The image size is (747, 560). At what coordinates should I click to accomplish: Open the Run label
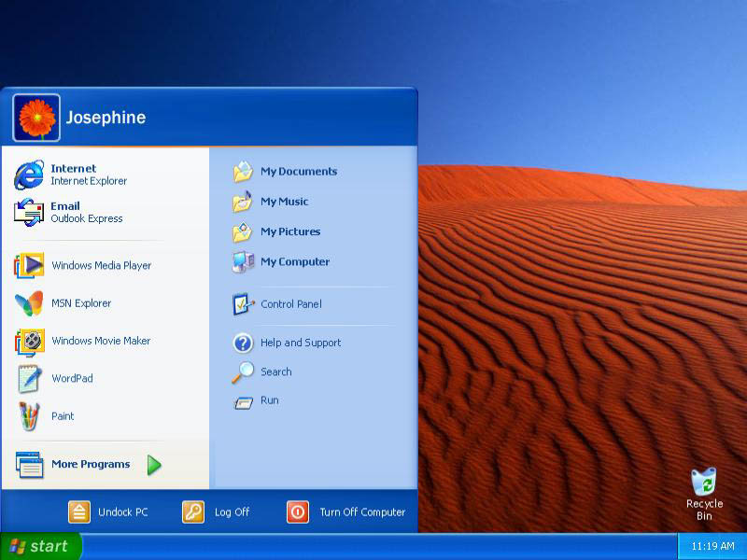click(x=270, y=400)
